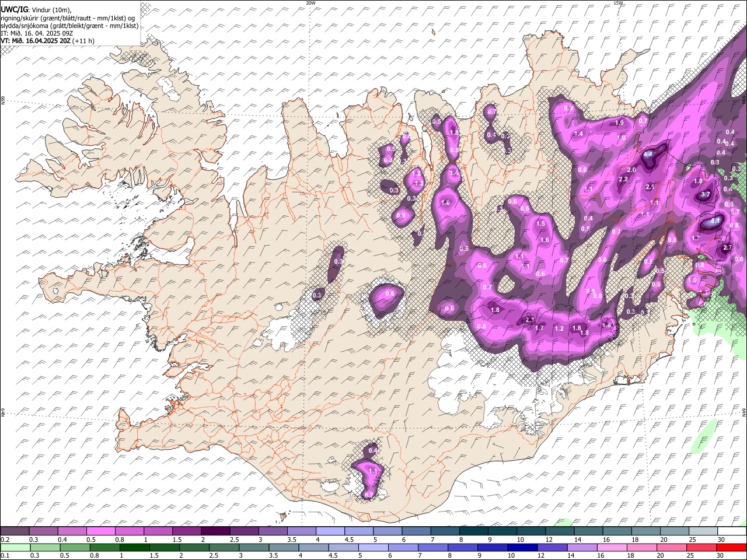Click the 3.7 snowfall value on map
The image size is (747, 560).
coord(706,195)
